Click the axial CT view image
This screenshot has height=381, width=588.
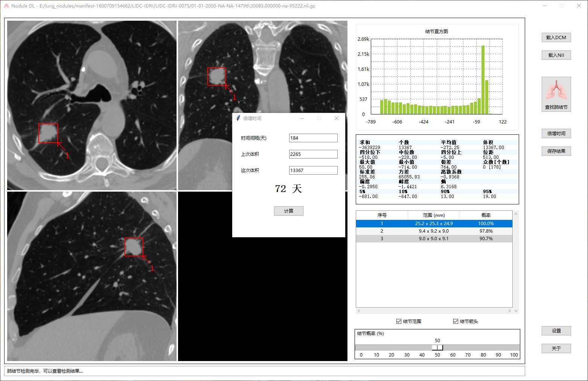tap(92, 105)
